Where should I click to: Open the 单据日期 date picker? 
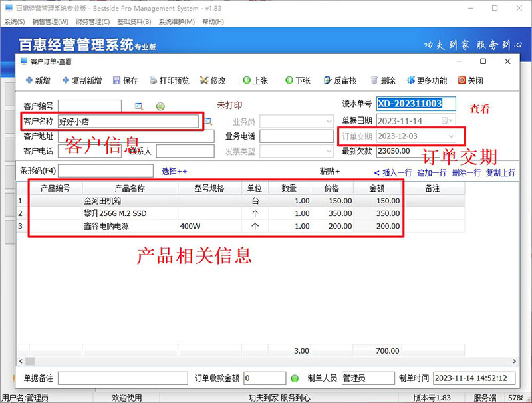tap(448, 120)
